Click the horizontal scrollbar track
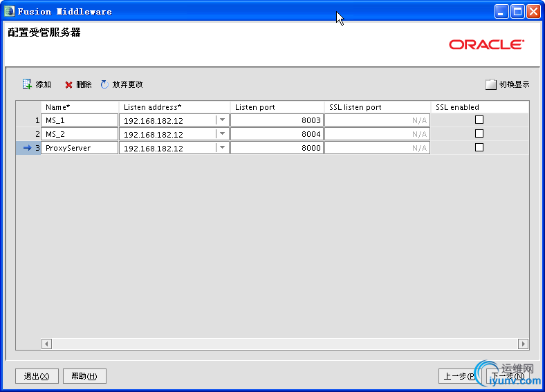This screenshot has height=392, width=545. pyautogui.click(x=285, y=344)
